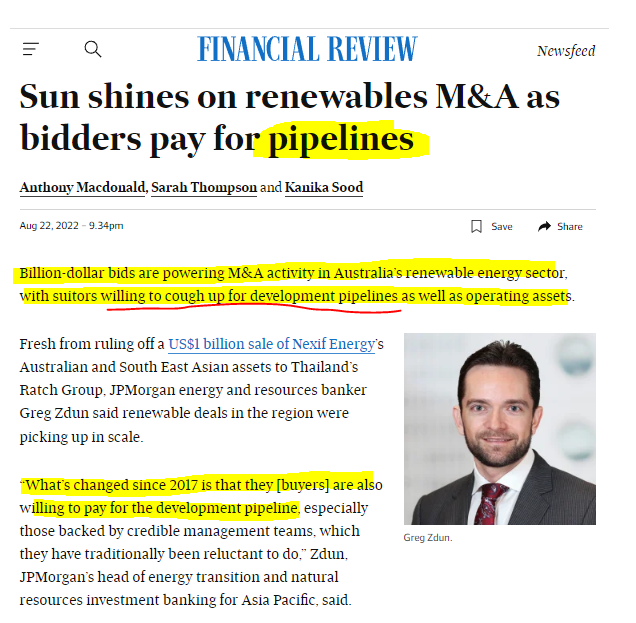Click the Greg Zdun photo caption
The height and width of the screenshot is (623, 636).
point(428,538)
